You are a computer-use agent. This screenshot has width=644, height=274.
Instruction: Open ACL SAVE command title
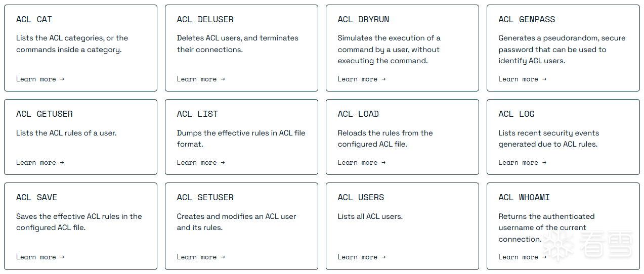click(x=36, y=197)
